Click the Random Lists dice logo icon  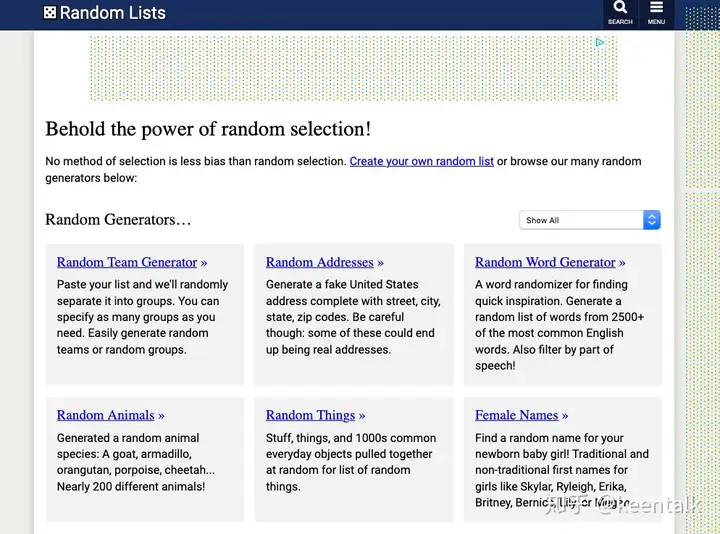pos(50,13)
